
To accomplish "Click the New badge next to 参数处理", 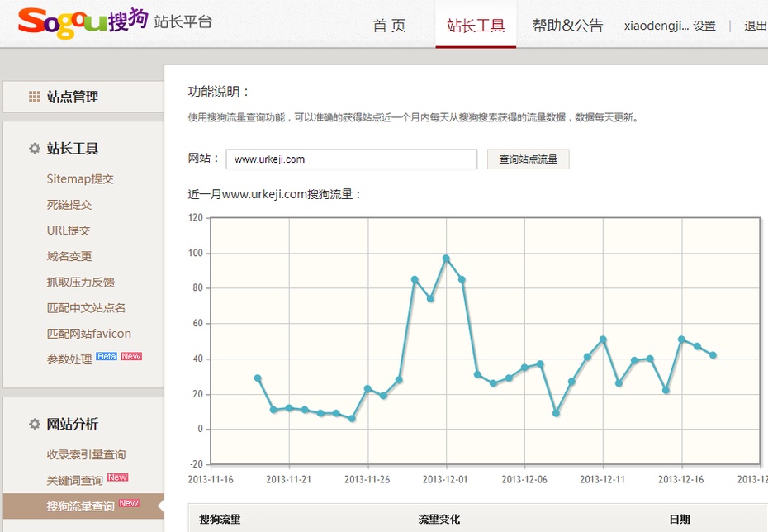I will click(x=131, y=355).
